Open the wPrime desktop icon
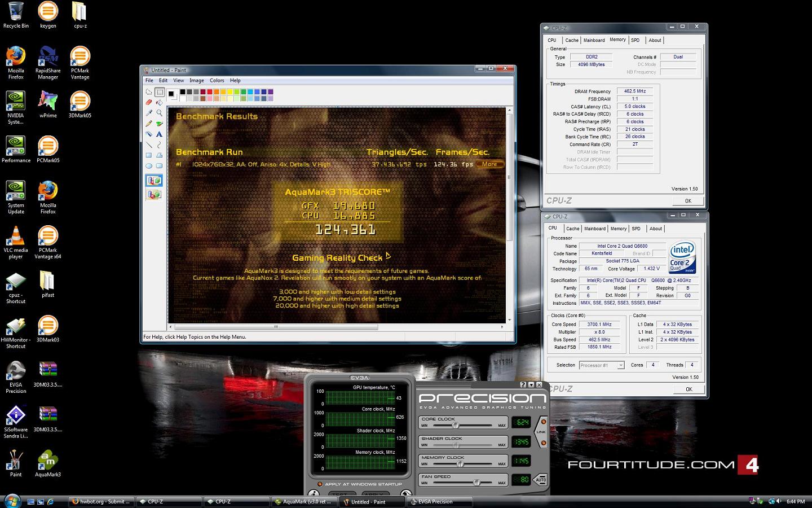The image size is (812, 508). [48, 105]
